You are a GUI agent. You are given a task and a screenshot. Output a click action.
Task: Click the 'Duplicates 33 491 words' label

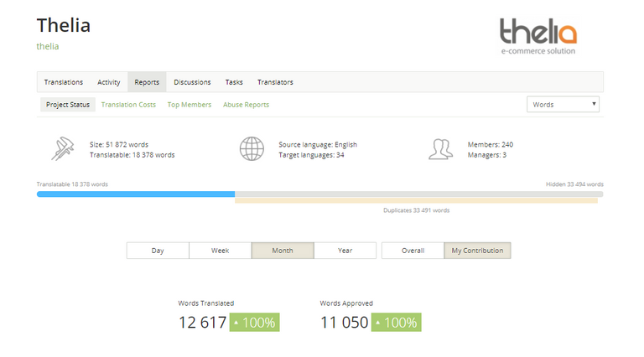[x=417, y=210]
